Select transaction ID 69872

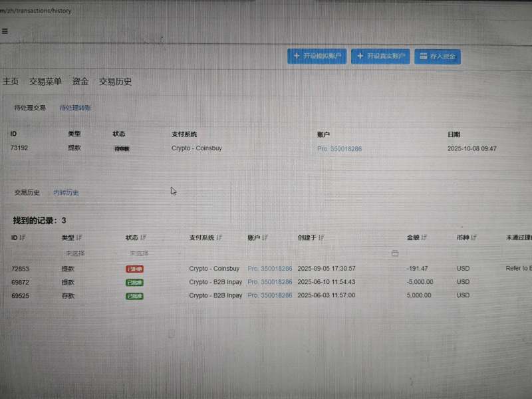pyautogui.click(x=21, y=282)
